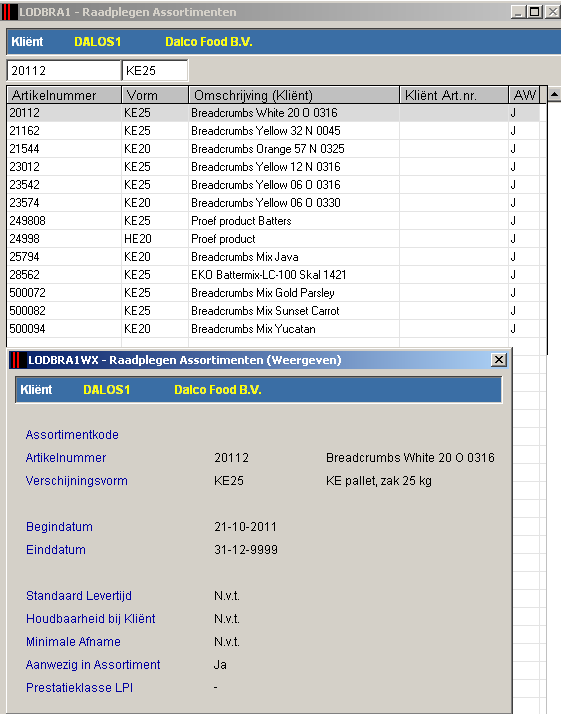
Task: Focus the article number field containing 20112
Action: (64, 71)
